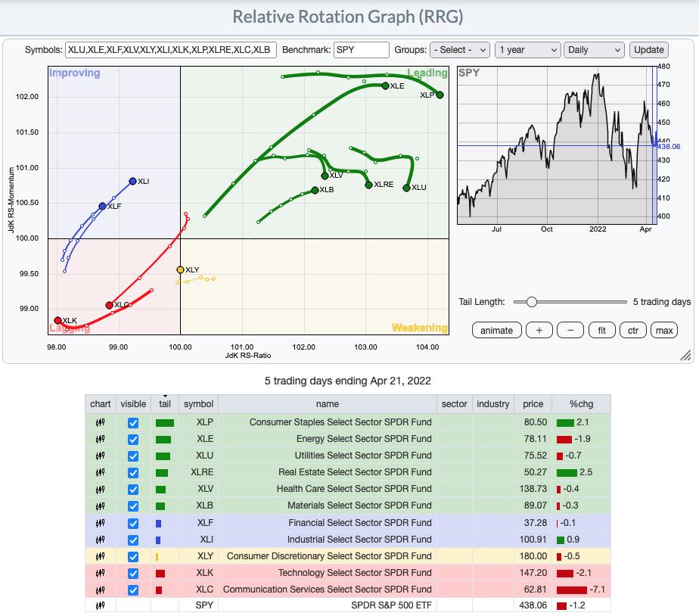Click the resize handle at panel corner
The width and height of the screenshot is (699, 616).
click(x=685, y=355)
